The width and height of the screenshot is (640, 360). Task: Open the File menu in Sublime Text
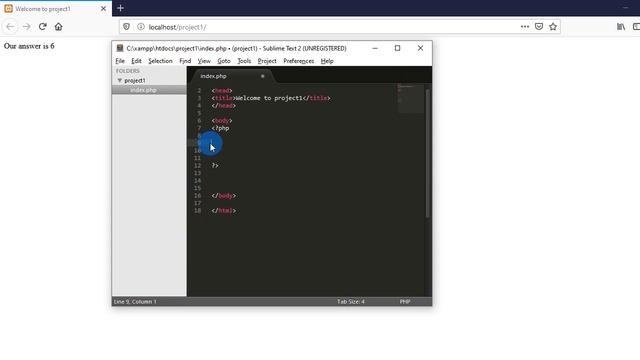click(120, 61)
